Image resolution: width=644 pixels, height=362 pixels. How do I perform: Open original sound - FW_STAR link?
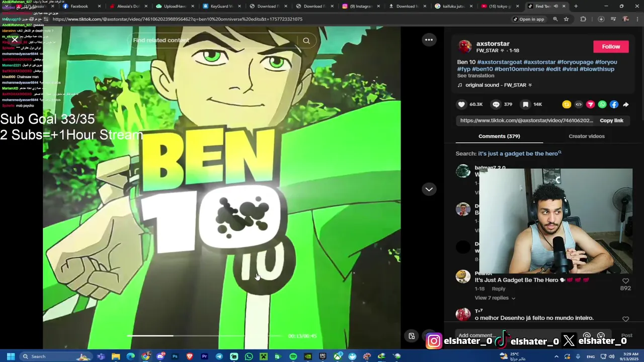click(499, 85)
